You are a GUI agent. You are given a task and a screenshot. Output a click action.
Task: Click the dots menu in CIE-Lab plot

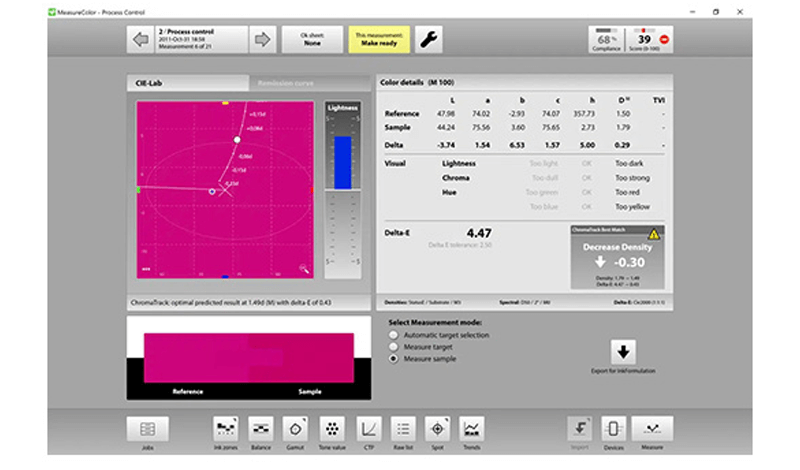pyautogui.click(x=146, y=269)
